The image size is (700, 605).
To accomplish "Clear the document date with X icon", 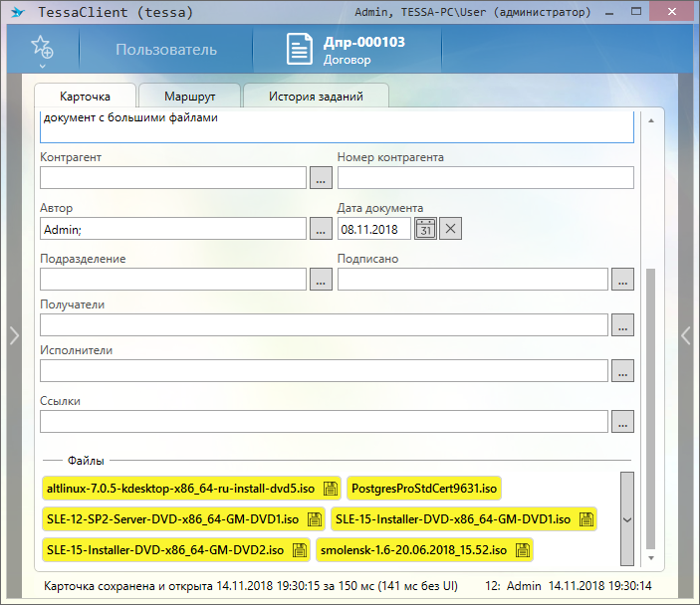I will tap(451, 229).
